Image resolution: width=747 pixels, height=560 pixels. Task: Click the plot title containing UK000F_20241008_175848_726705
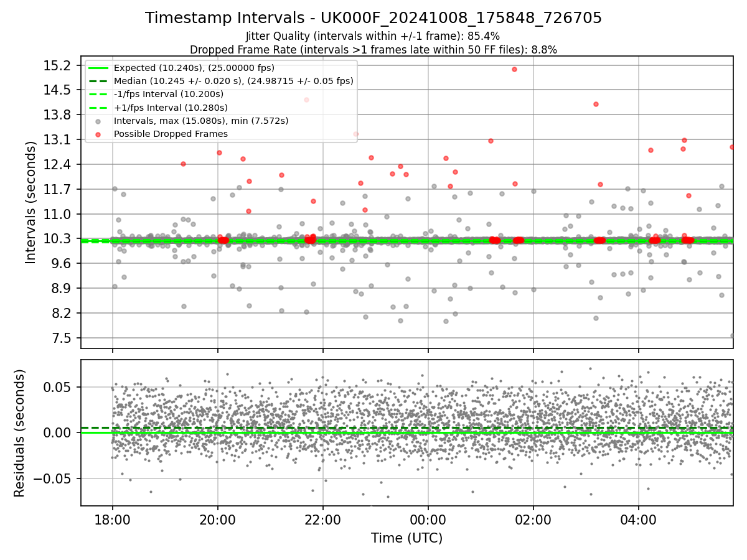click(x=374, y=18)
